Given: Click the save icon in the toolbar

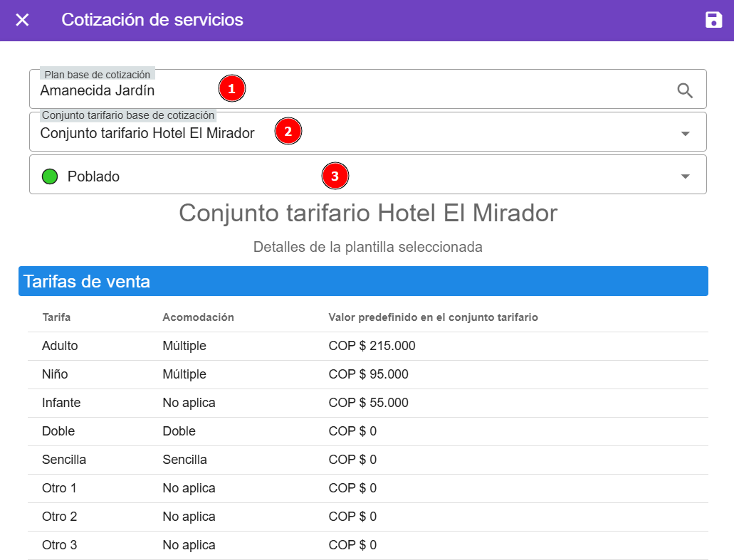Looking at the screenshot, I should tap(715, 20).
